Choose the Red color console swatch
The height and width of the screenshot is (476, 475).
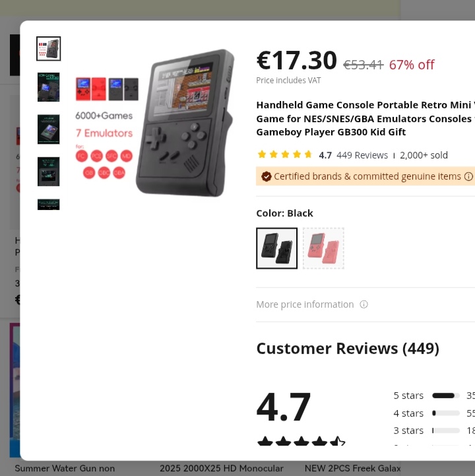click(x=323, y=248)
